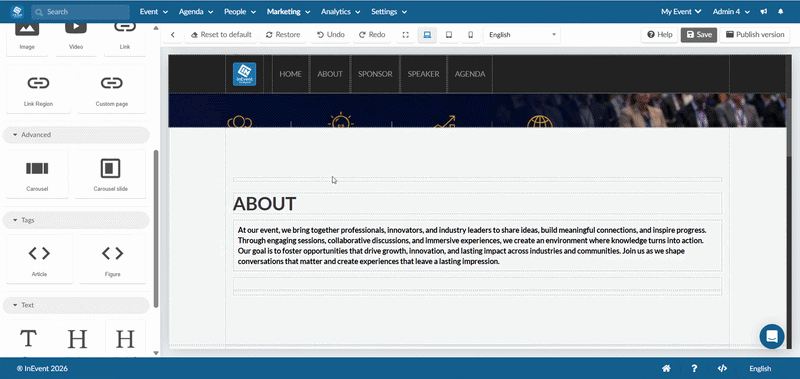
Task: Click Publish version
Action: (755, 35)
